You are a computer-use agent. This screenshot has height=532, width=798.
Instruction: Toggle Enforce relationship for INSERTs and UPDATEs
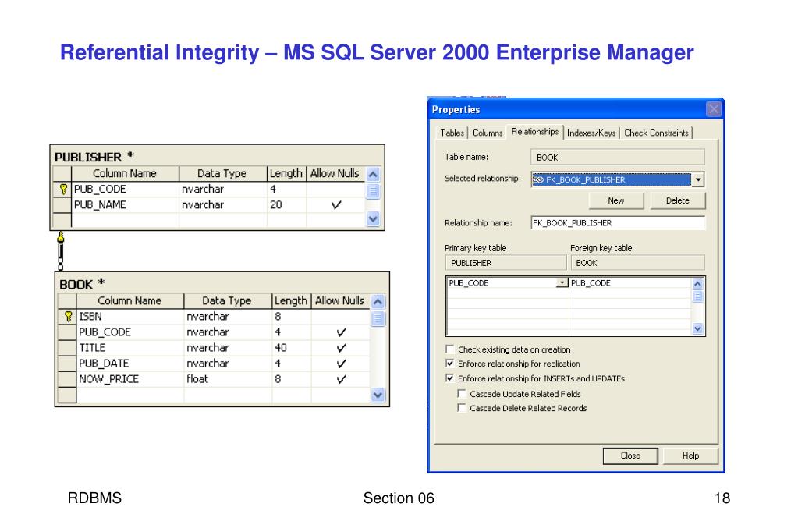449,378
